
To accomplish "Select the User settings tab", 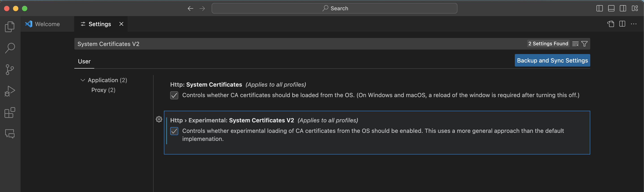I will coord(84,61).
